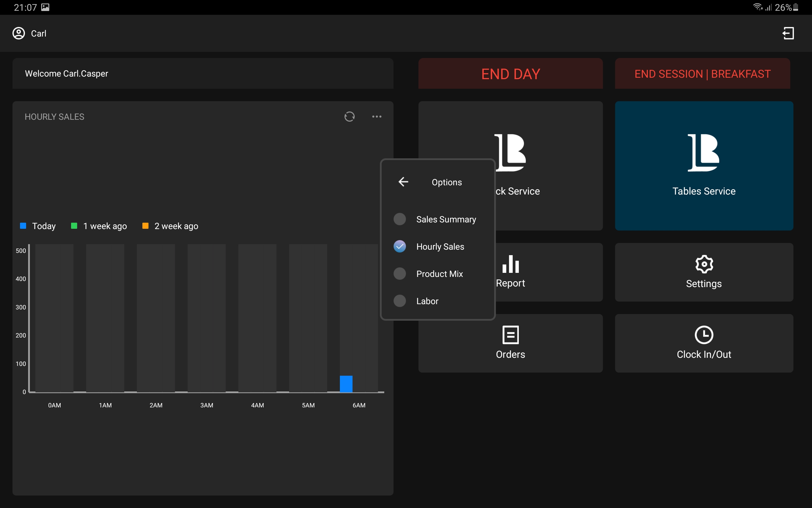
Task: Select the Hourly Sales radio option
Action: pyautogui.click(x=399, y=246)
